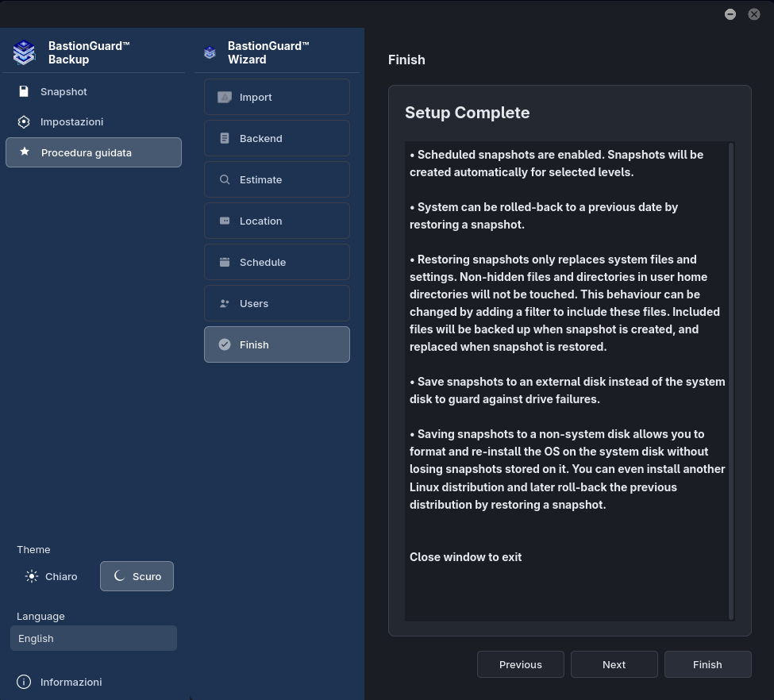Image resolution: width=774 pixels, height=700 pixels.
Task: Go to the Users wizard step
Action: (x=277, y=303)
